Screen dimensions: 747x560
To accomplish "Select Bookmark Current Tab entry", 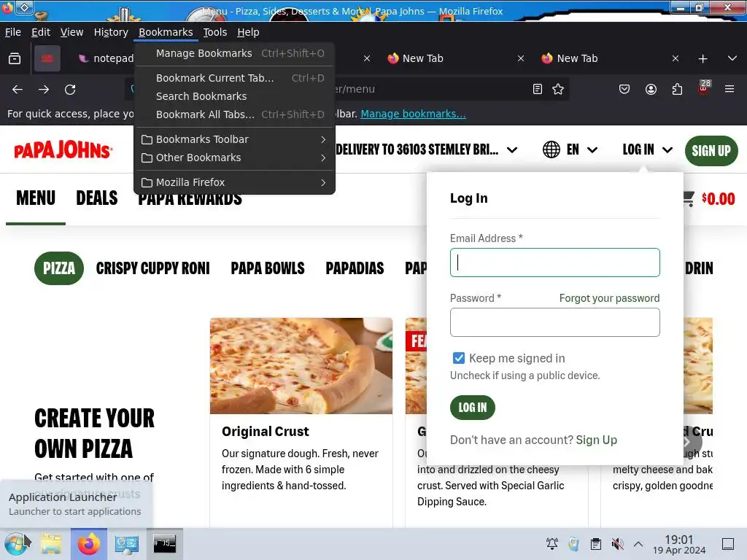I will (x=234, y=78).
